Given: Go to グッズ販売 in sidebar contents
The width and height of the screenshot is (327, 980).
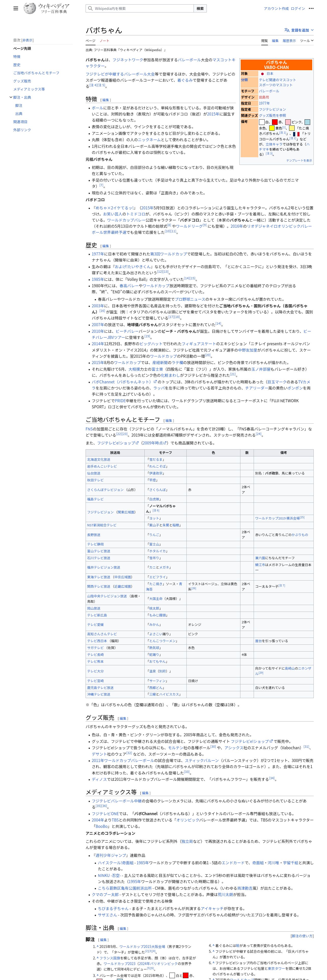Looking at the screenshot, I should [x=22, y=81].
